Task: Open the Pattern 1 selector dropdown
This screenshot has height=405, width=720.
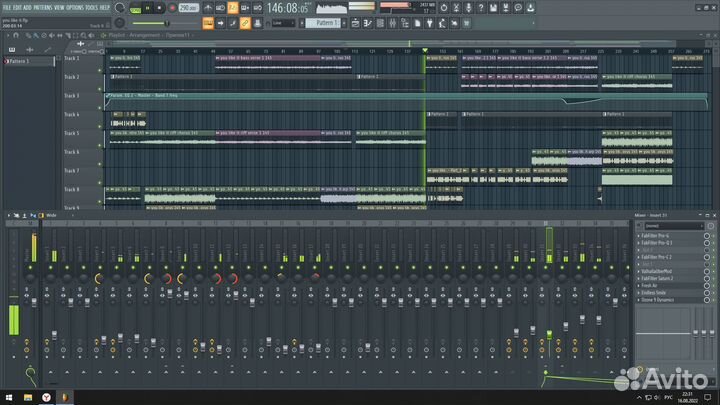Action: point(325,22)
